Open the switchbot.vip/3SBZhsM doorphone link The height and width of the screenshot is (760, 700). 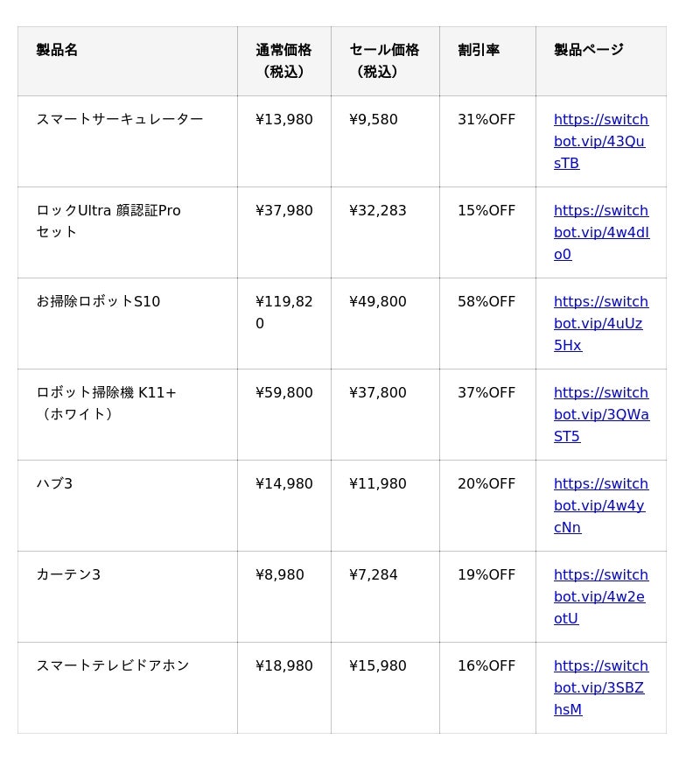pos(601,688)
